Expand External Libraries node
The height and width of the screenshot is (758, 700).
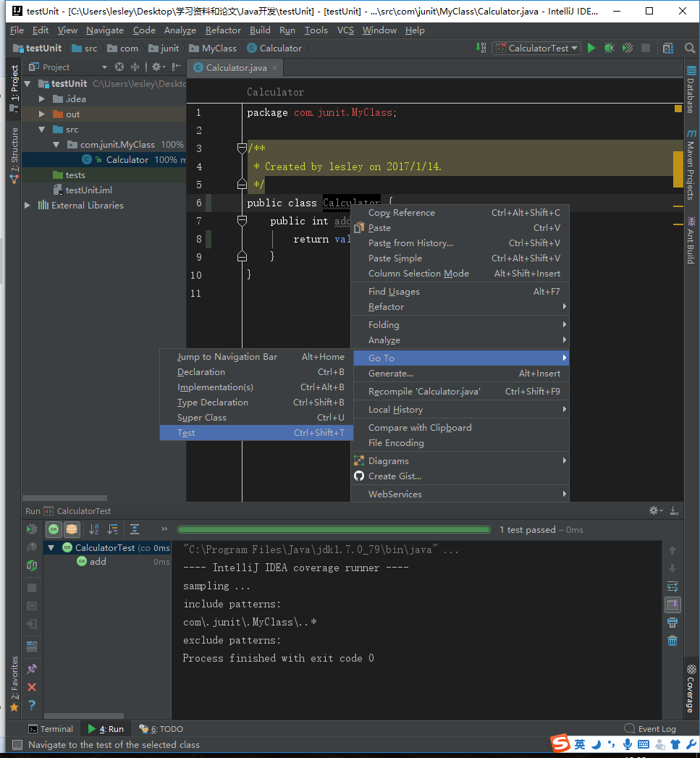pyautogui.click(x=28, y=205)
